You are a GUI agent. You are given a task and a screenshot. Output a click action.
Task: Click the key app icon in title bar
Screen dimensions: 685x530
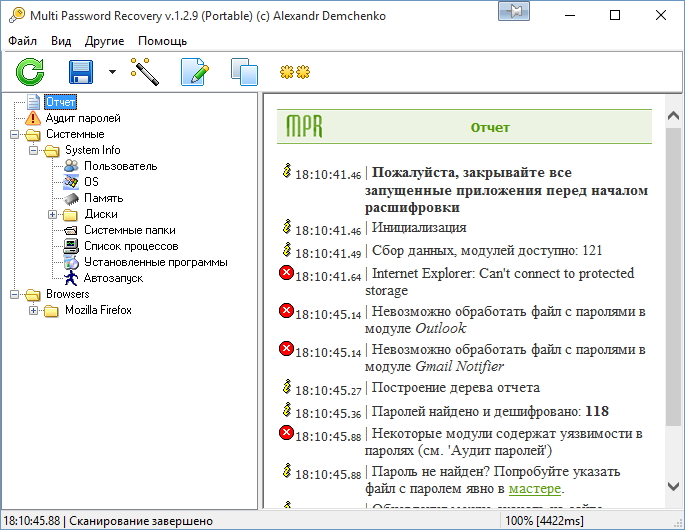[17, 15]
